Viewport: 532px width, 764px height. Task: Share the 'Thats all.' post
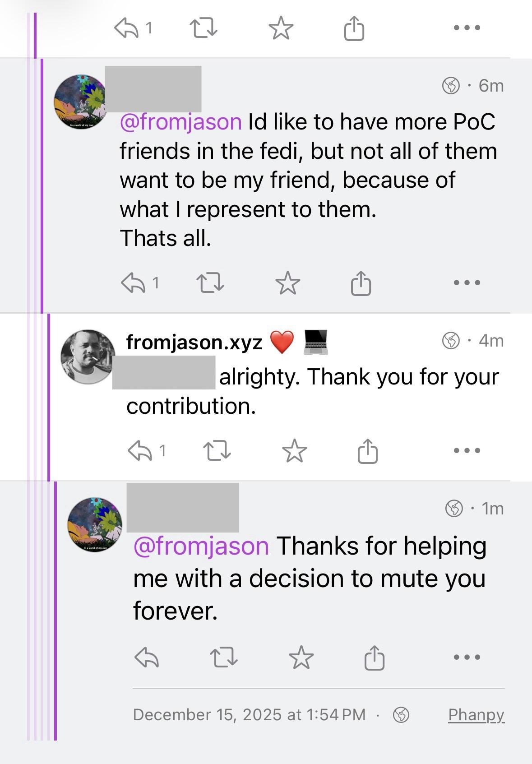point(361,283)
